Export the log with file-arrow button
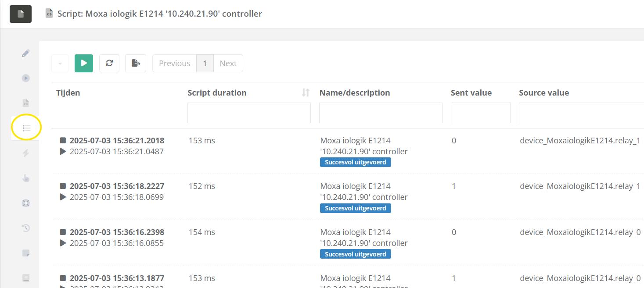 [136, 63]
